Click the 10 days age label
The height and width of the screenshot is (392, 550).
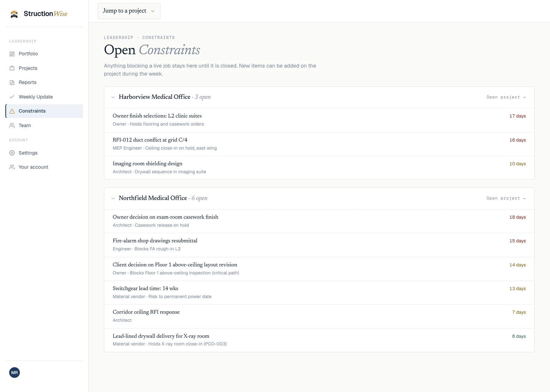518,164
